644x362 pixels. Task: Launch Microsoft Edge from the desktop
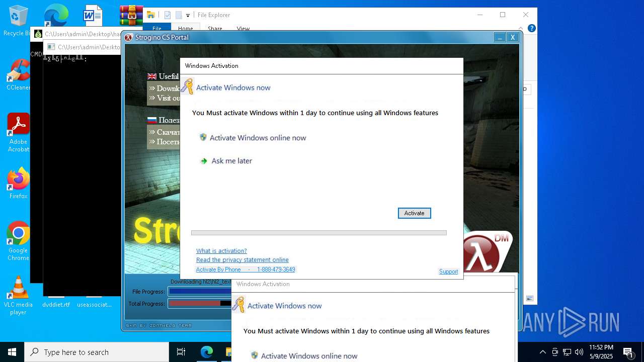pyautogui.click(x=55, y=15)
